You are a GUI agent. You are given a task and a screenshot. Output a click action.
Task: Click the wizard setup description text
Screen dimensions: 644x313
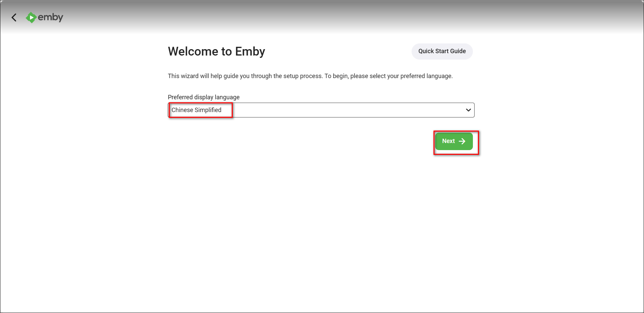(310, 76)
